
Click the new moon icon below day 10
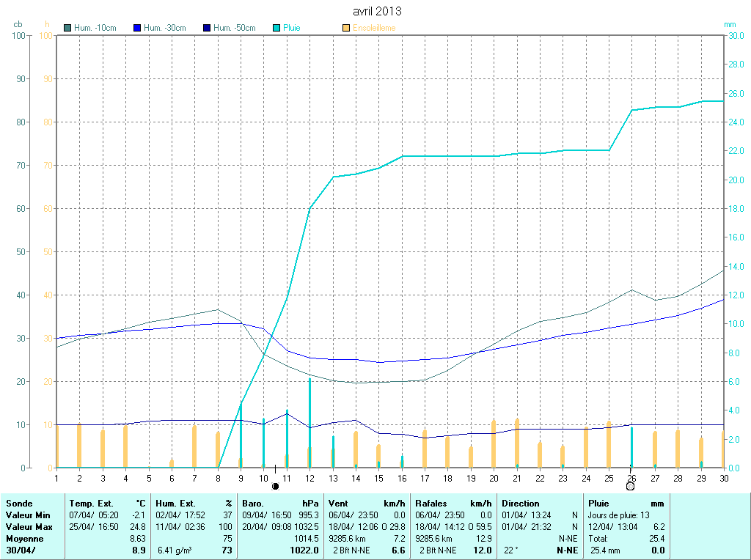(x=276, y=486)
